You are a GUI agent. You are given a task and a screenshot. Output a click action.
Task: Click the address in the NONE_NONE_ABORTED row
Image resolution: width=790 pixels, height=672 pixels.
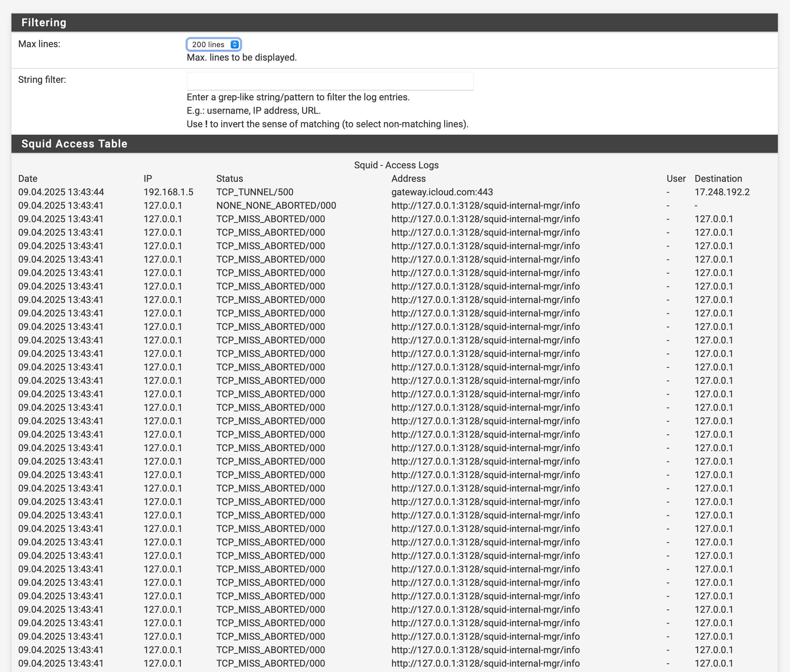pyautogui.click(x=486, y=206)
